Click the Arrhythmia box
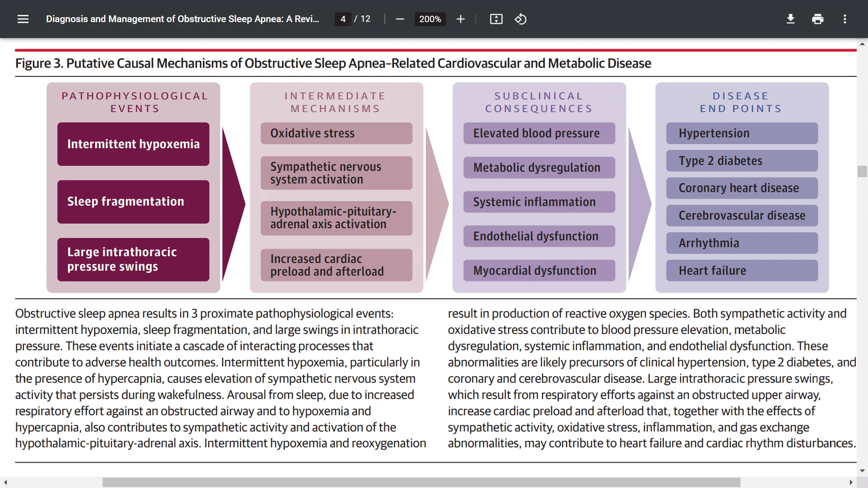868x488 pixels. tap(742, 243)
